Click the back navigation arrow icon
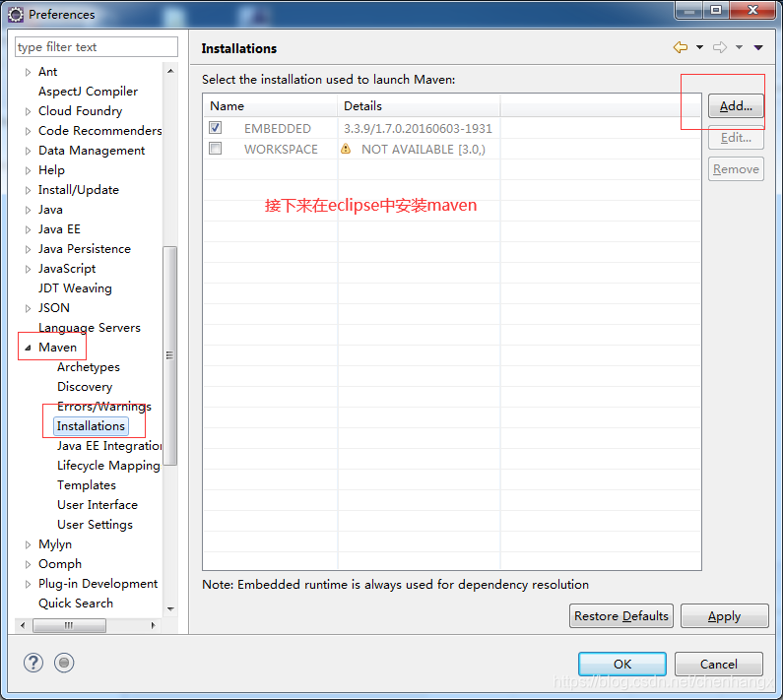The image size is (783, 700). (681, 47)
